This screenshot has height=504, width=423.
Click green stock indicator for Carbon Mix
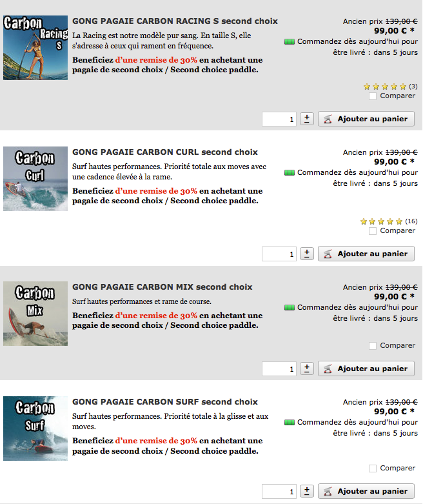(x=290, y=308)
